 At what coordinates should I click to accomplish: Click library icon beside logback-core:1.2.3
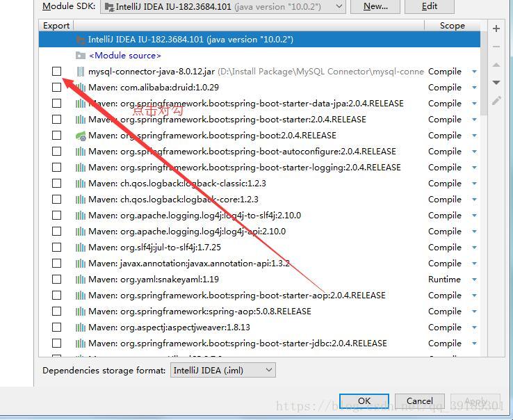click(81, 200)
